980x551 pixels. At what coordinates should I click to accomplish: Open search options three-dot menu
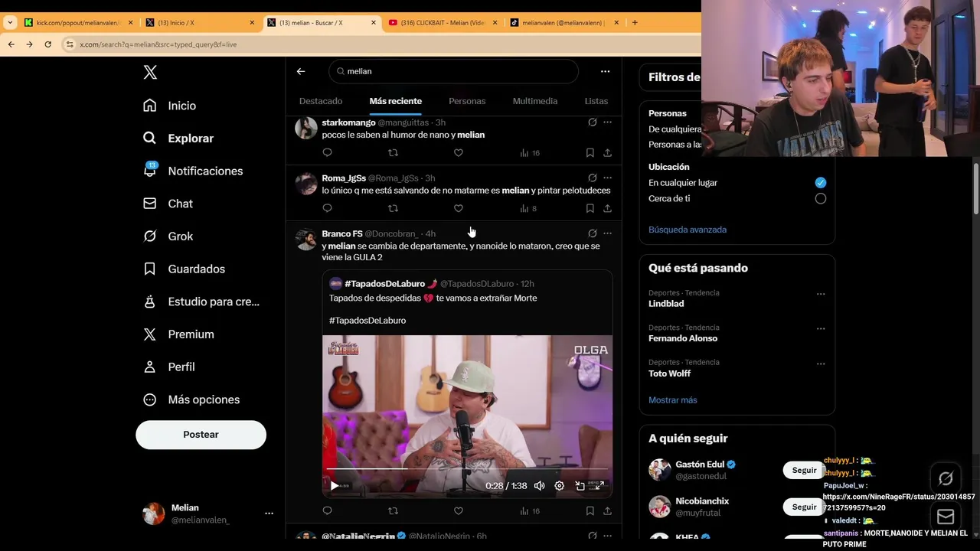(x=605, y=71)
